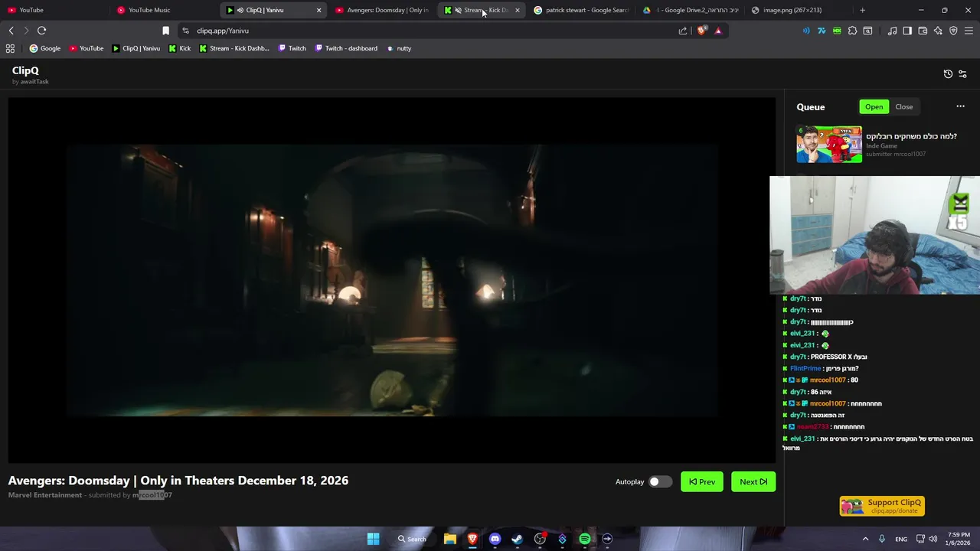The height and width of the screenshot is (551, 980).
Task: Open Brave VPN shield icon
Action: coord(953,31)
